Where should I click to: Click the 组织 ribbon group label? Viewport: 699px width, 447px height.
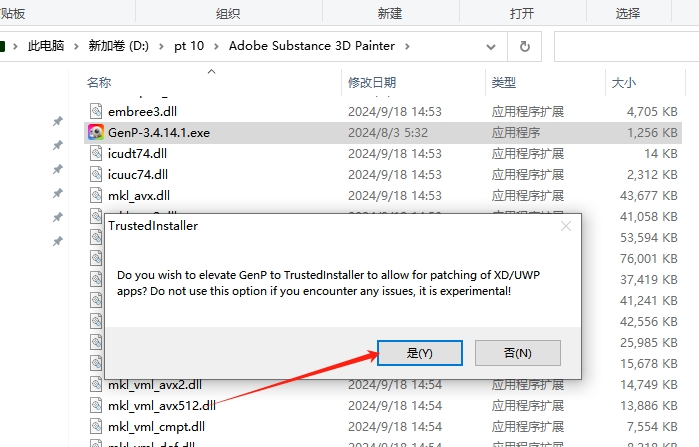click(x=228, y=13)
